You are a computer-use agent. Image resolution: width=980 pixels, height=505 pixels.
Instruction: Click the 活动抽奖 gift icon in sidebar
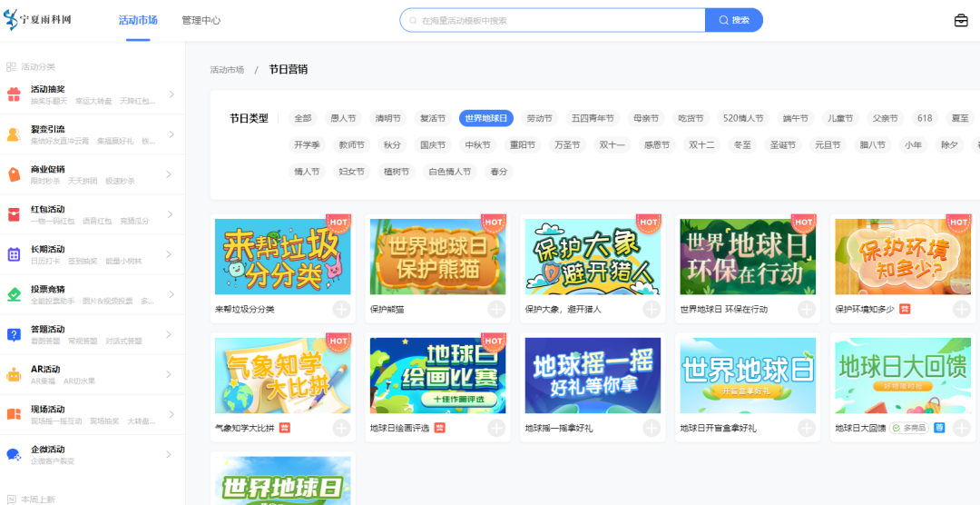tap(14, 94)
